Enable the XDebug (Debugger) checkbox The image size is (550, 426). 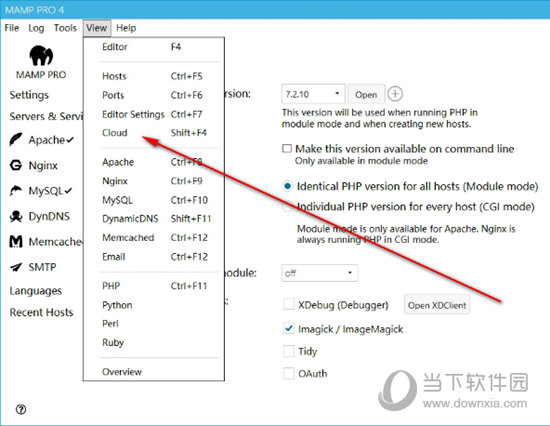click(x=289, y=304)
